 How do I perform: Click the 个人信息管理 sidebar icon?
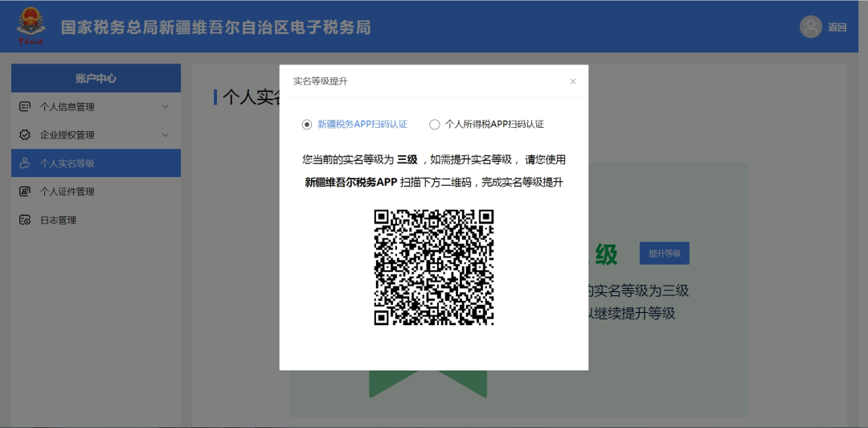pyautogui.click(x=25, y=107)
